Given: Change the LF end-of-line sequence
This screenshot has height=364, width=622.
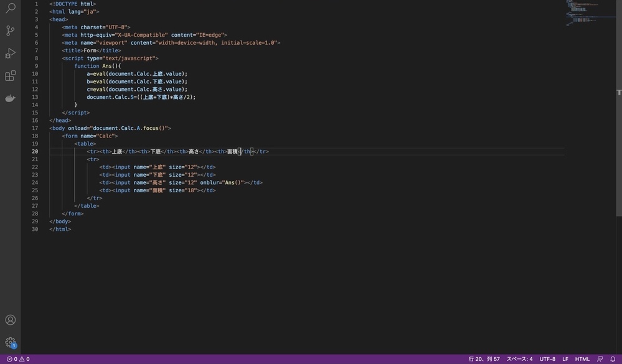Looking at the screenshot, I should click(565, 359).
